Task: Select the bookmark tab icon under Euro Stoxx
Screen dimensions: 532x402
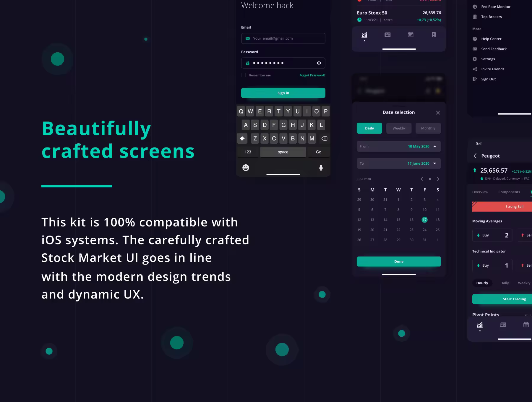Action: [434, 35]
